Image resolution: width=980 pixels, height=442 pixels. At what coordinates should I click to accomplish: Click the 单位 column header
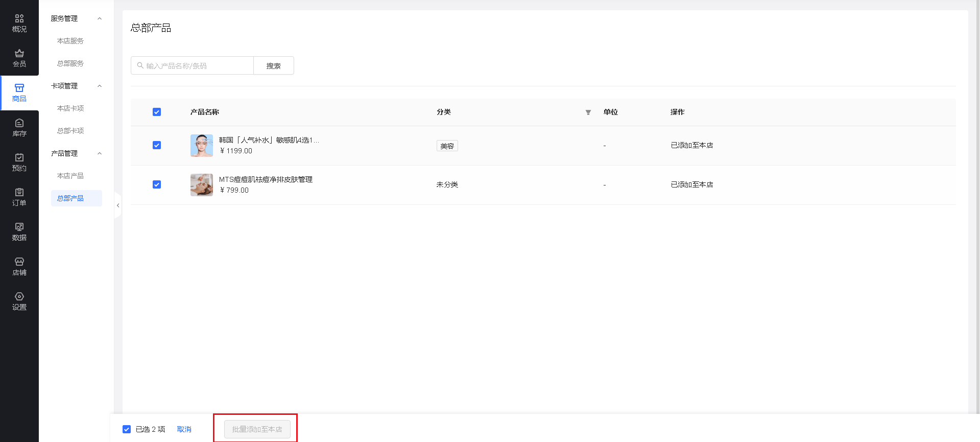(611, 112)
